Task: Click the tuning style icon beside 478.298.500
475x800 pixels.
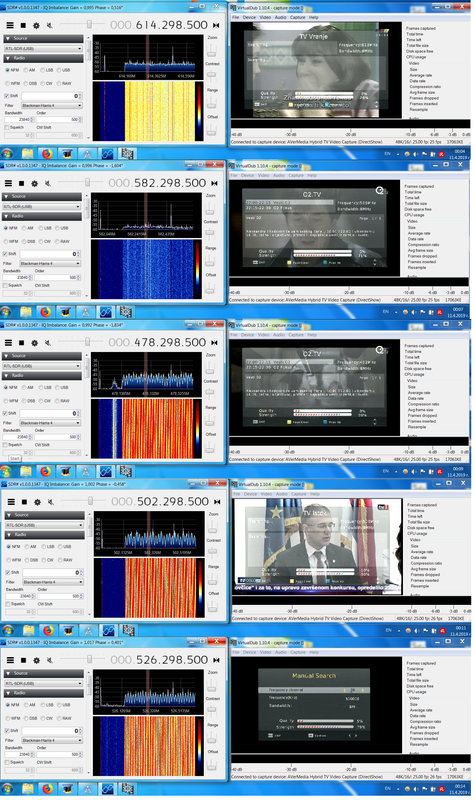Action: [x=214, y=343]
